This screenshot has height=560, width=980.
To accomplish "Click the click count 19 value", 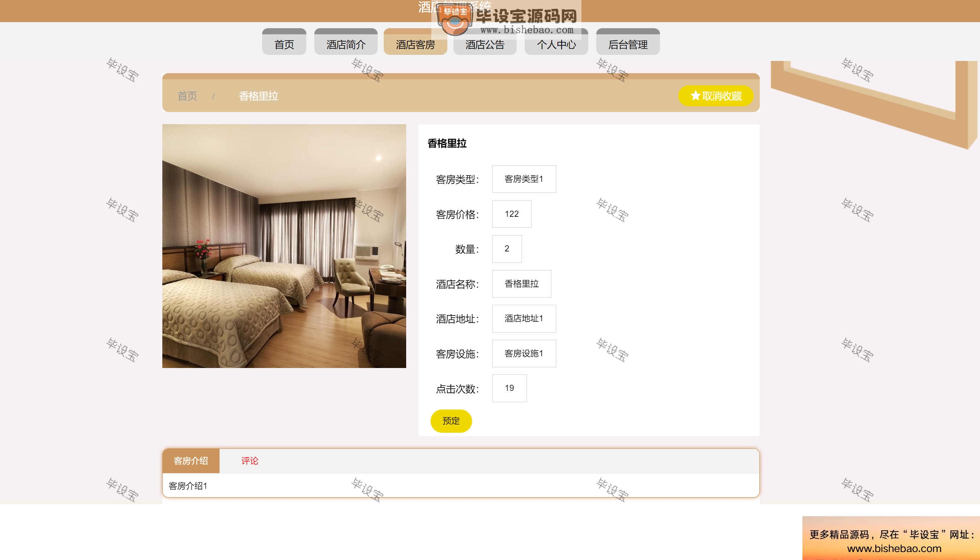I will click(x=509, y=388).
